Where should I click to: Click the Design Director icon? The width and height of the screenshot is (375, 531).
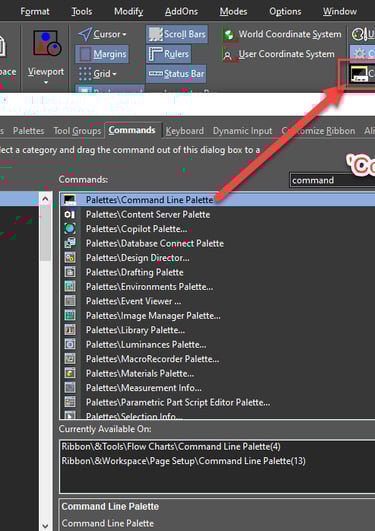[x=70, y=258]
